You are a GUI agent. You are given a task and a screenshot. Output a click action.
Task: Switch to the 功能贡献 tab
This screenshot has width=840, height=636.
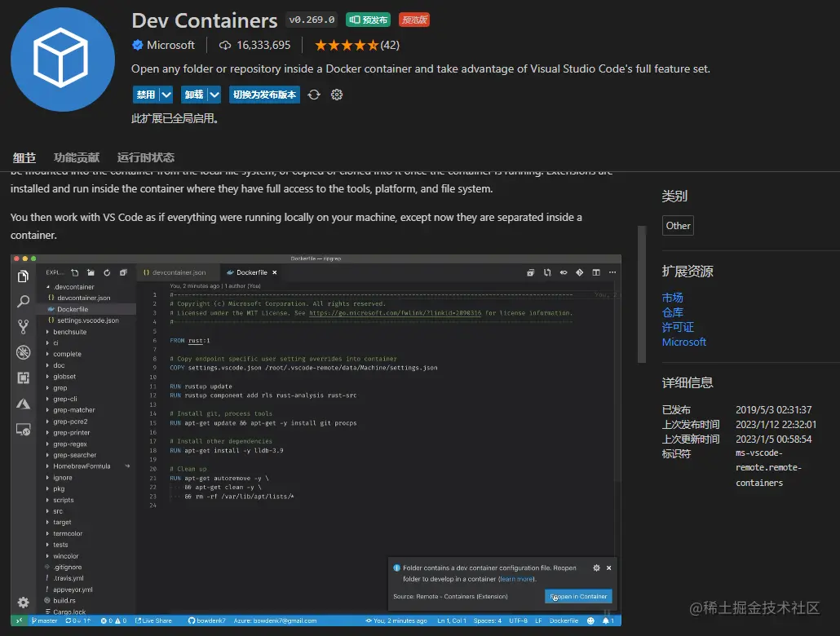tap(77, 157)
